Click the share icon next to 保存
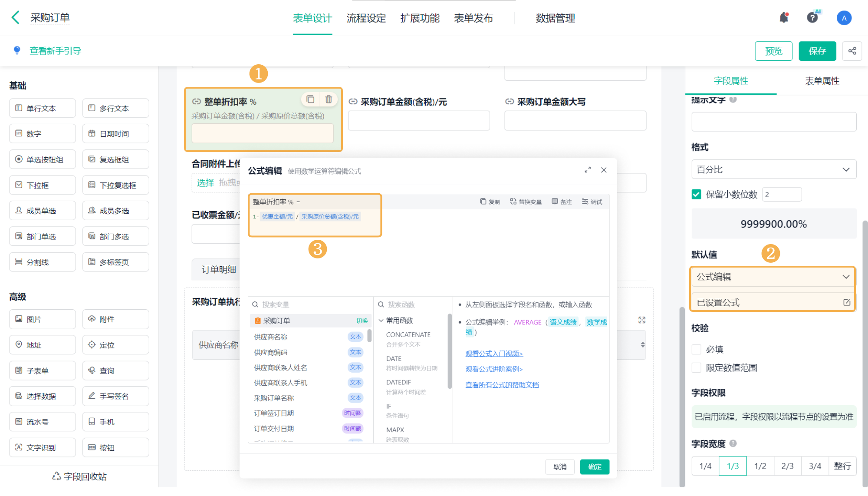The width and height of the screenshot is (868, 496). (852, 51)
